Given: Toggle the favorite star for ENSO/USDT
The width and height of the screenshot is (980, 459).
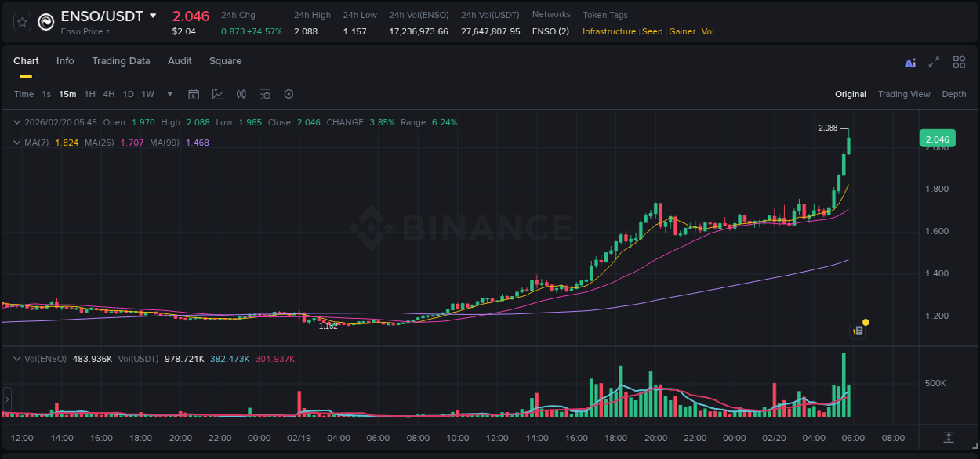Looking at the screenshot, I should click(21, 21).
